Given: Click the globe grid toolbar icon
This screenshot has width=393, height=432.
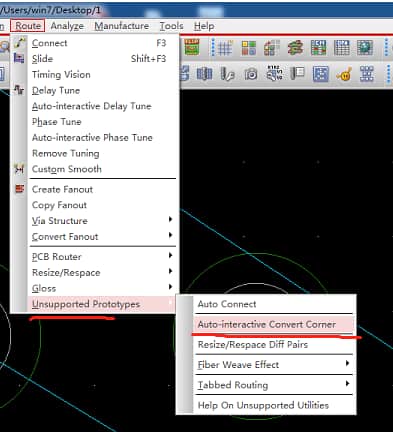Looking at the screenshot, I should click(x=365, y=48).
